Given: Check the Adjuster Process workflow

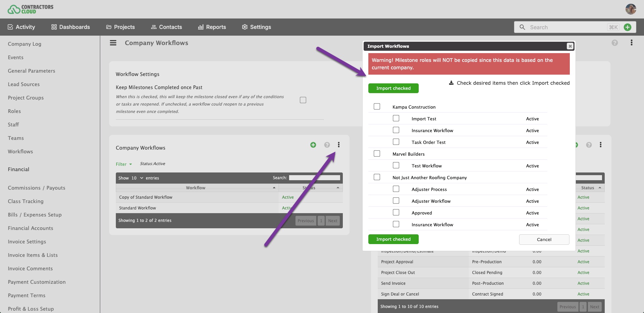Looking at the screenshot, I should pos(396,189).
